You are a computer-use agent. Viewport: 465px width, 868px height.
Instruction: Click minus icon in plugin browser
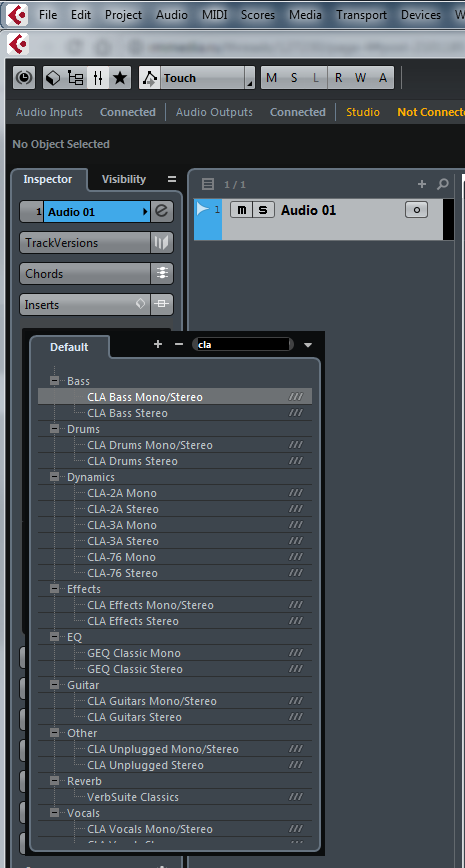coord(178,344)
